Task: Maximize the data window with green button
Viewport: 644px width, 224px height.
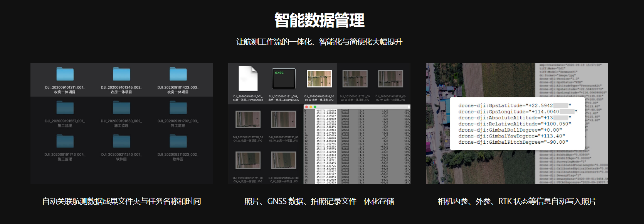Action: coord(315,107)
